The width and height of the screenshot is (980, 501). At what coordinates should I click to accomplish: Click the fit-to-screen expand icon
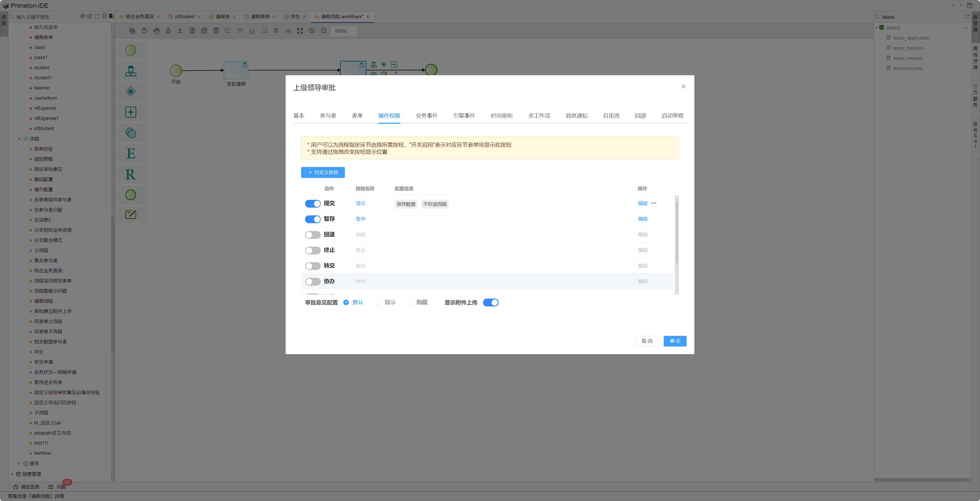(x=300, y=31)
